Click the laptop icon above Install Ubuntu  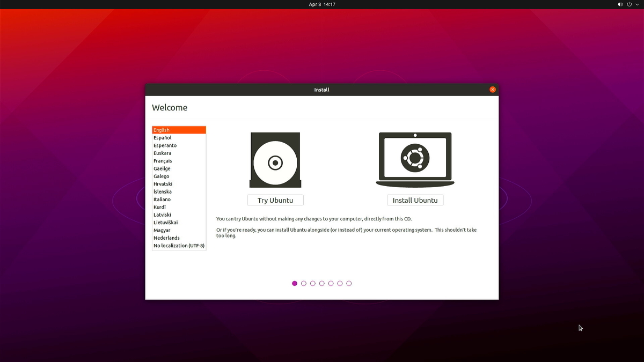coord(415,160)
